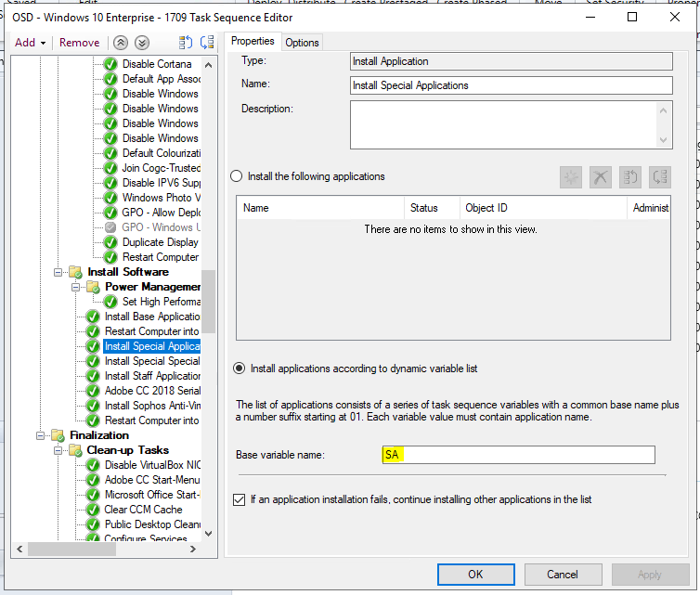700x595 pixels.
Task: Select the Duplicate Display step
Action: [161, 242]
